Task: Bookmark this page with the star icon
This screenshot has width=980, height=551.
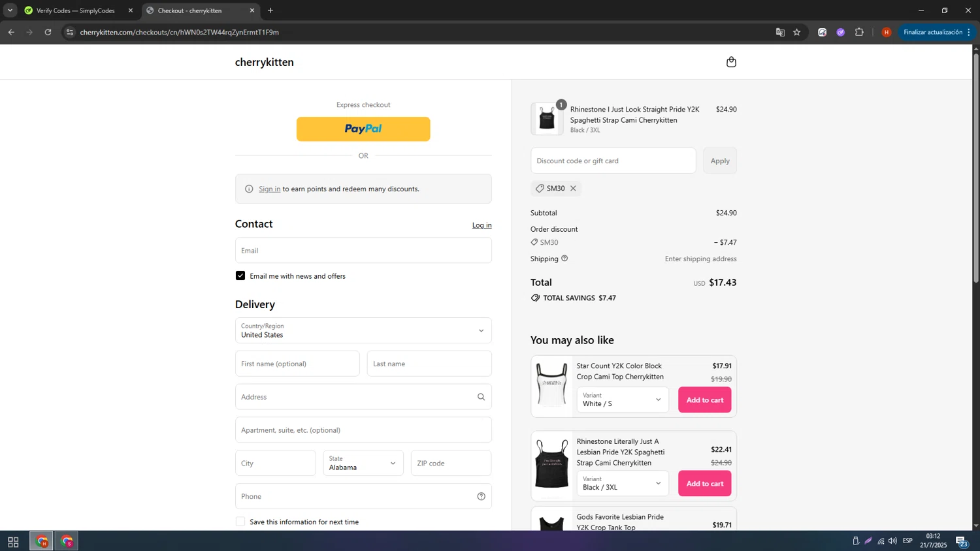Action: (797, 32)
